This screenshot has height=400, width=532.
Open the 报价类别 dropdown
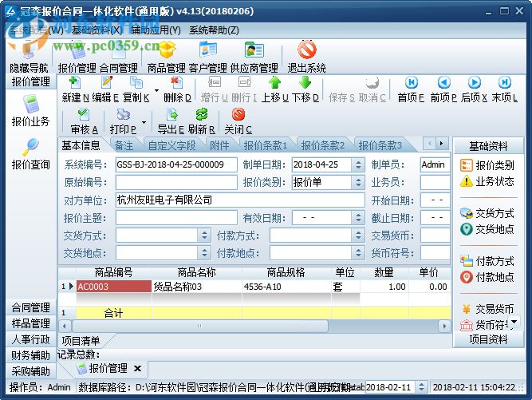(x=358, y=183)
